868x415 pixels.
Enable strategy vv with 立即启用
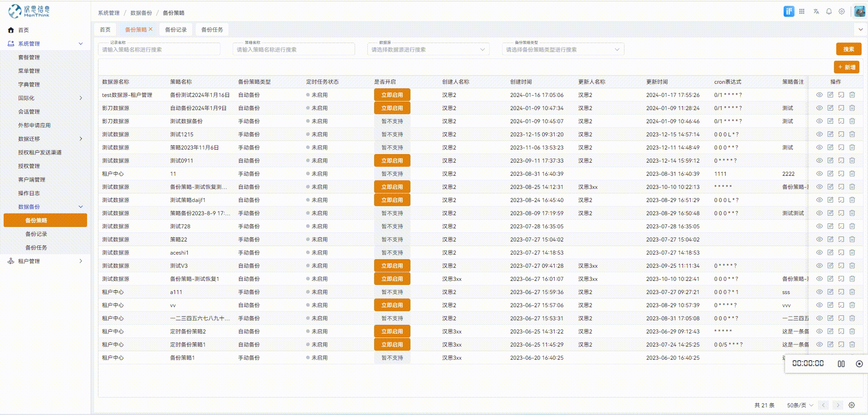coord(392,305)
